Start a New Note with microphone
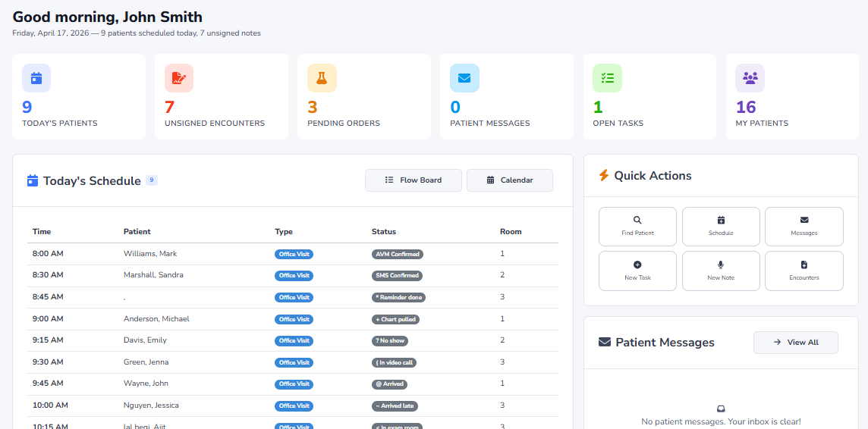This screenshot has height=429, width=868. 721,271
